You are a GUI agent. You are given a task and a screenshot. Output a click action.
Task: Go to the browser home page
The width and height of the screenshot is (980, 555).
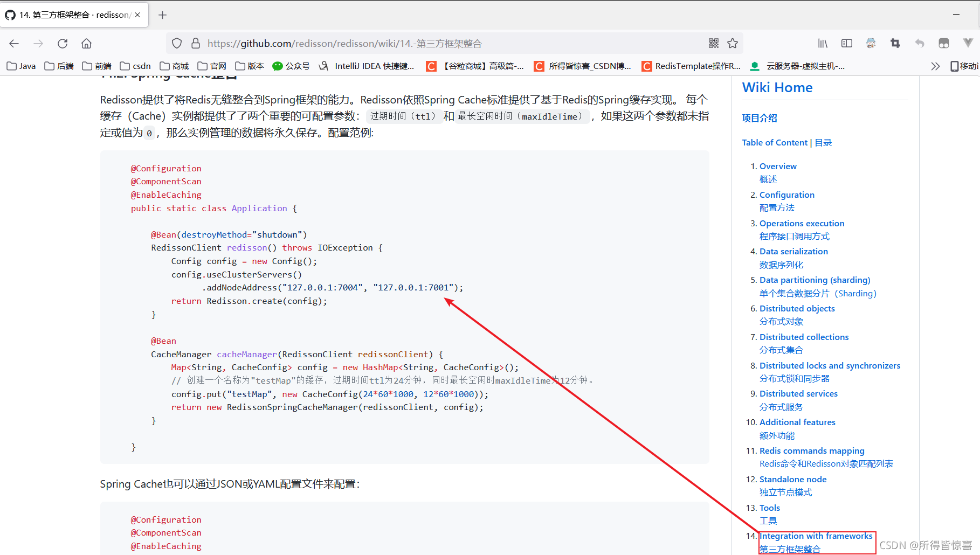coord(86,44)
